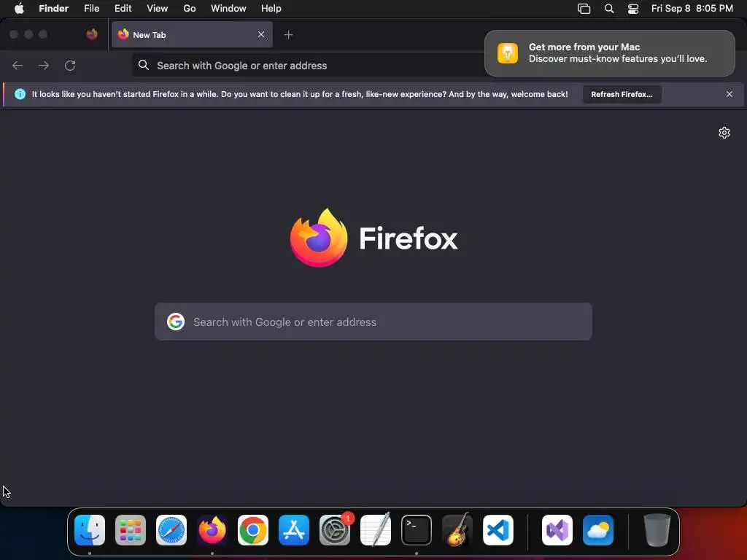Launch Google Chrome from the Dock
The height and width of the screenshot is (560, 747).
point(253,530)
